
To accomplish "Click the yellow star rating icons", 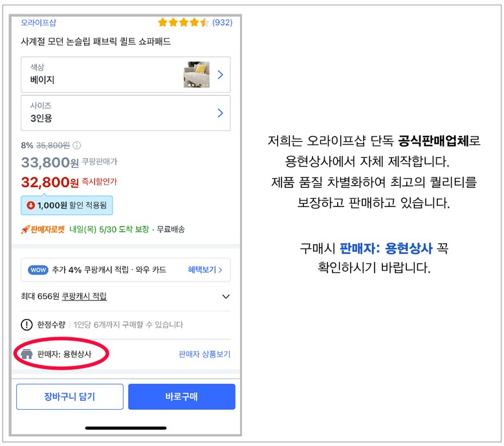I will tap(183, 23).
